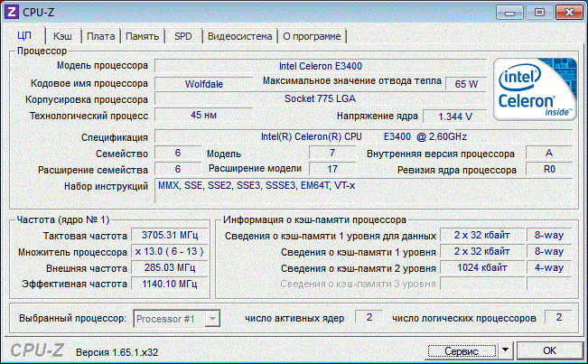Click the Intel Celeron E3400 model field
The image size is (588, 364).
click(321, 66)
